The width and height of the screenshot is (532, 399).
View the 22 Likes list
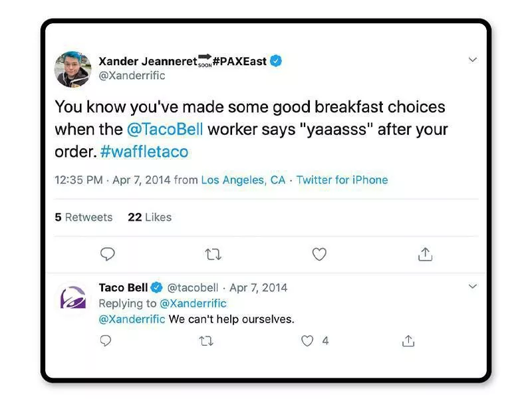tap(150, 217)
